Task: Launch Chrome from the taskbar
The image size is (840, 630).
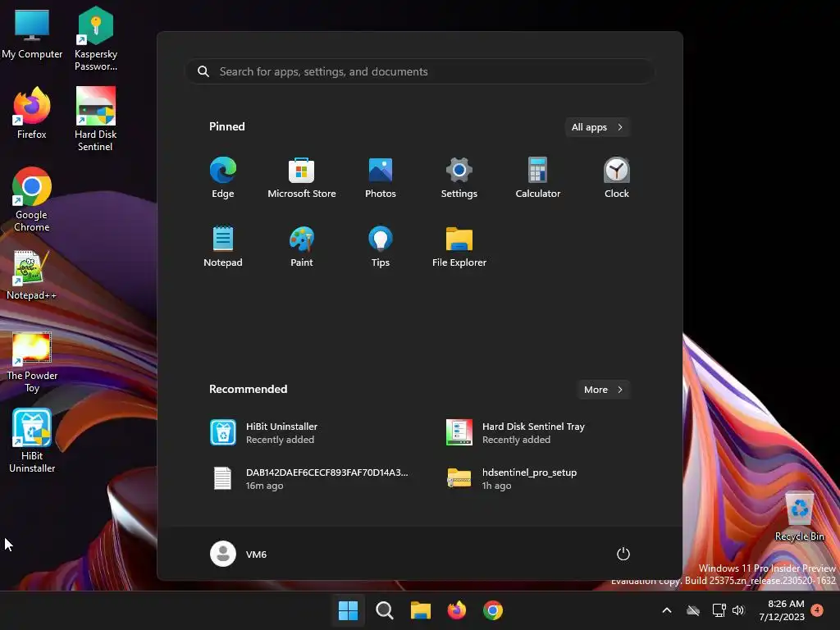Action: (x=493, y=610)
